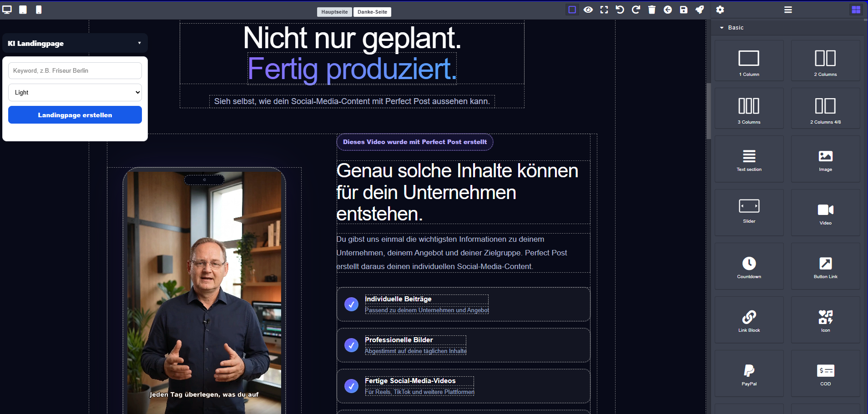
Task: Select the 3 Columns block
Action: click(x=749, y=109)
